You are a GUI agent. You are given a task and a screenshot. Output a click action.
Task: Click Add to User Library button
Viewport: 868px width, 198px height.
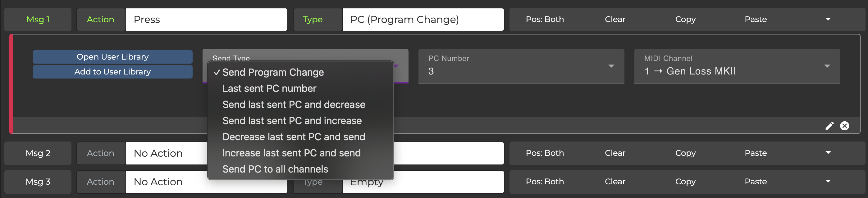point(112,72)
